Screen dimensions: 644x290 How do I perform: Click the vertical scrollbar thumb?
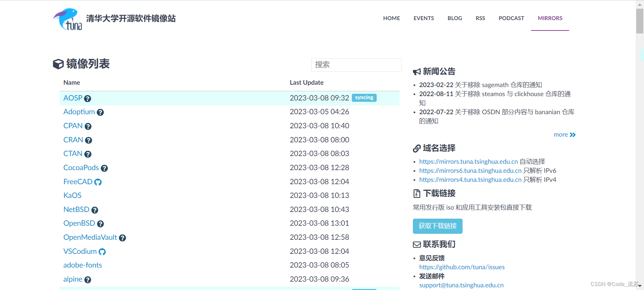click(x=640, y=21)
